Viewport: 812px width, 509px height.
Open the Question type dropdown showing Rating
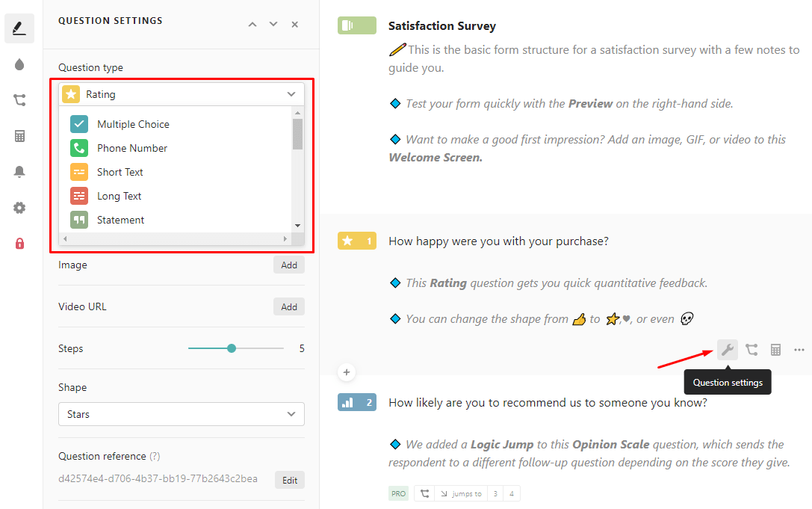[x=181, y=93]
